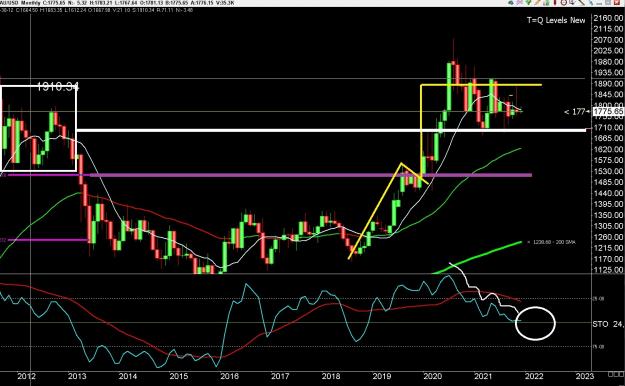Click the '< 177' price marker
The width and height of the screenshot is (625, 386).
[574, 112]
